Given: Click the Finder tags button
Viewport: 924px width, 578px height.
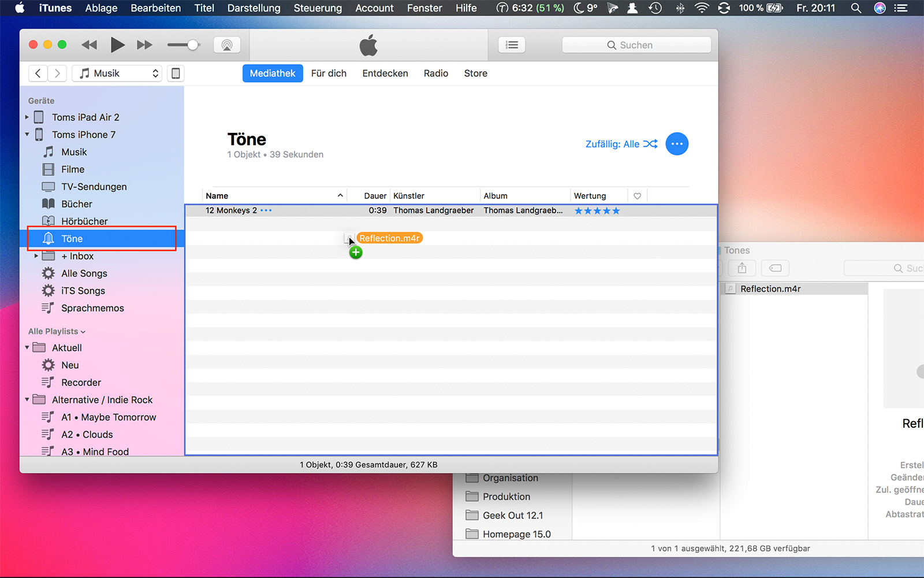Looking at the screenshot, I should (775, 268).
